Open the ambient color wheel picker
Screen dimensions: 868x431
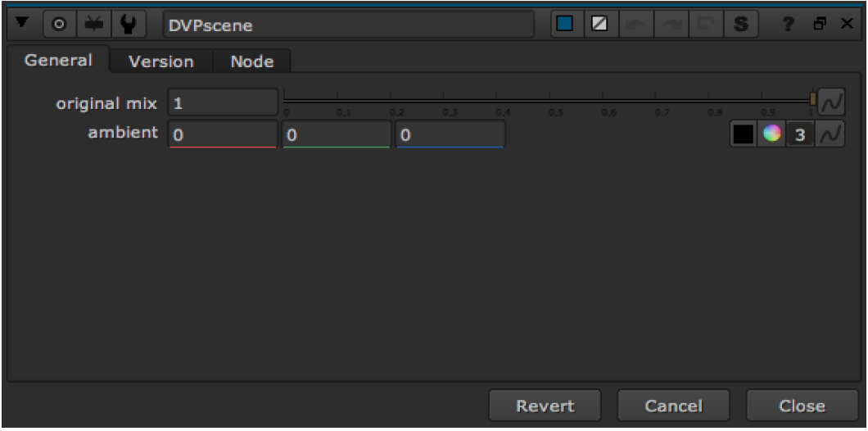(x=771, y=134)
